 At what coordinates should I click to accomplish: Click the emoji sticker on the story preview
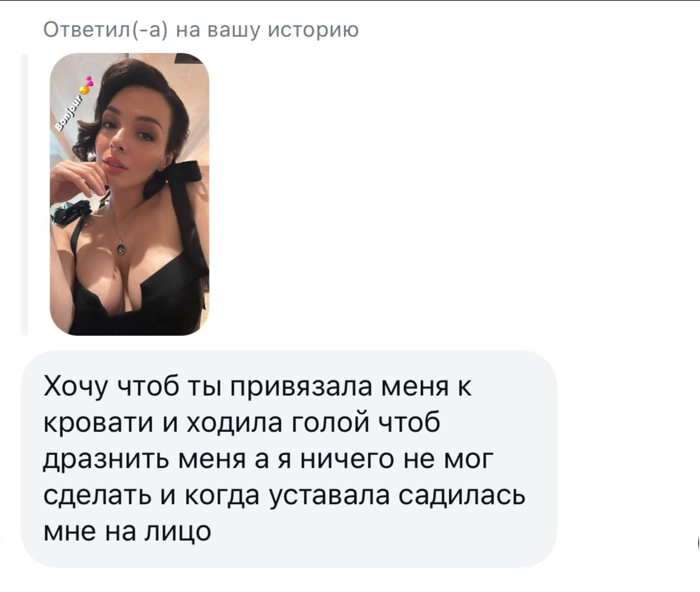(x=86, y=86)
